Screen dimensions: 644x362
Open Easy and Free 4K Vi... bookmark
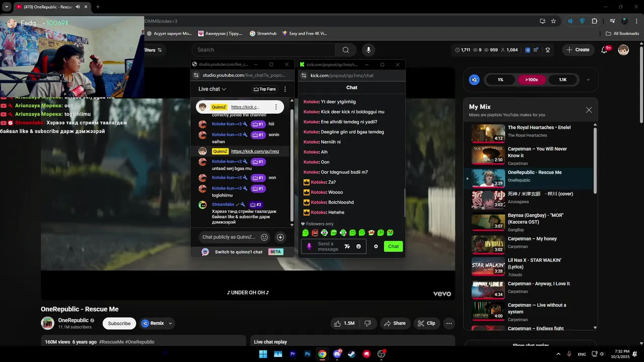304,34
